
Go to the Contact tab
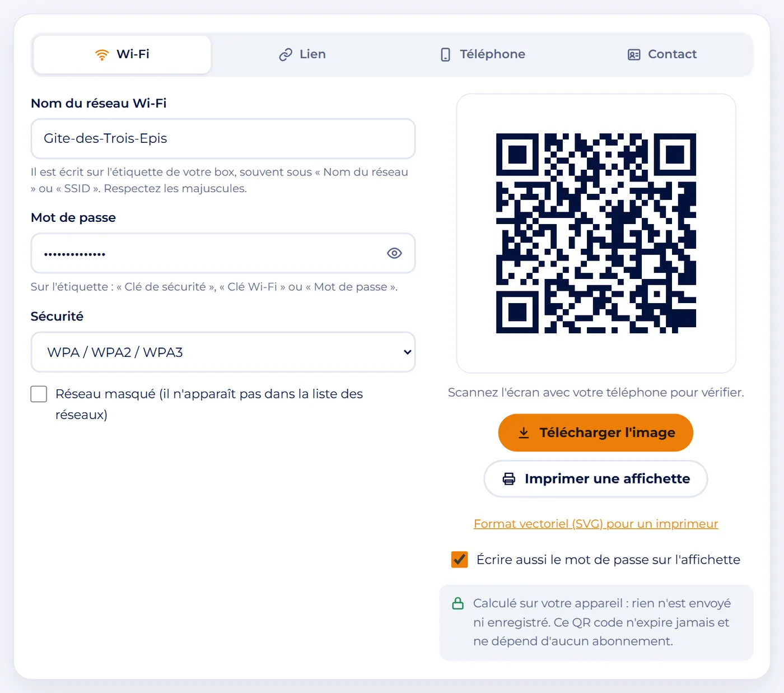pos(662,54)
